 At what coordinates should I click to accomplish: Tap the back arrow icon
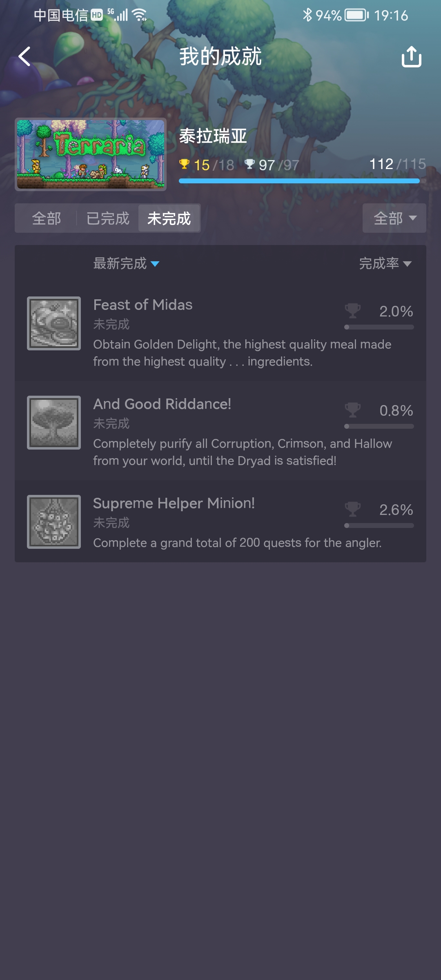[25, 56]
